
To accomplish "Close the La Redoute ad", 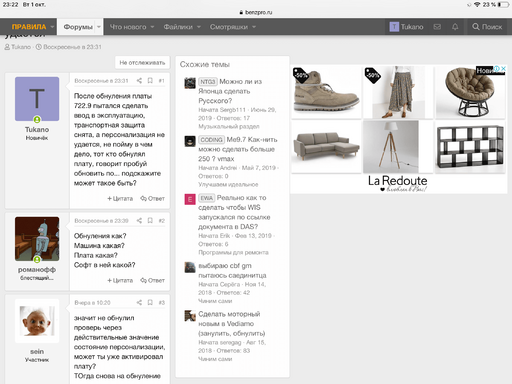I will coord(504,68).
